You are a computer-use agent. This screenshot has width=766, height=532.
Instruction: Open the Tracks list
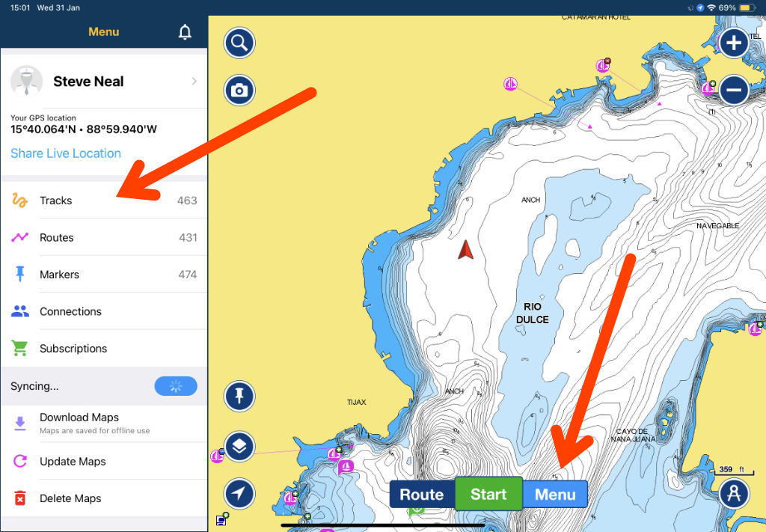tap(103, 201)
